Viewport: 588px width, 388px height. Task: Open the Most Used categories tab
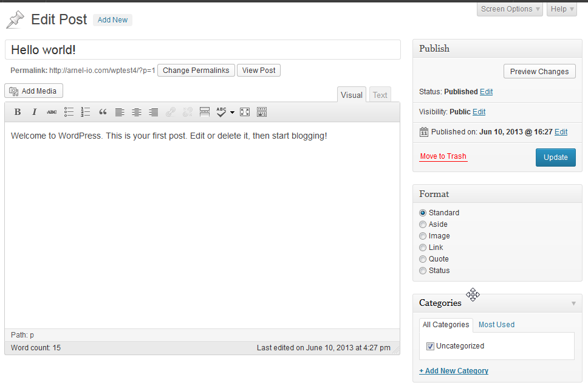496,325
